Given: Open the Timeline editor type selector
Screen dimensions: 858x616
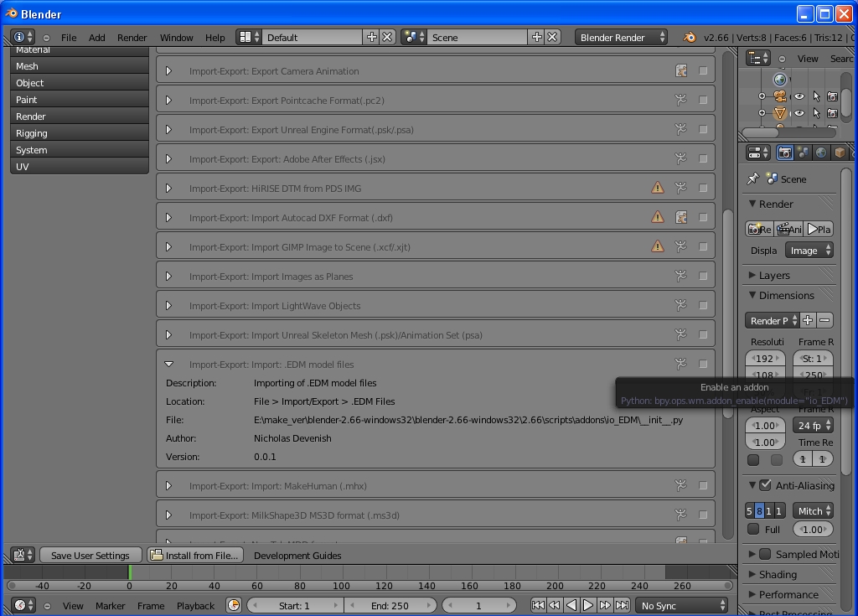Looking at the screenshot, I should pyautogui.click(x=23, y=606).
